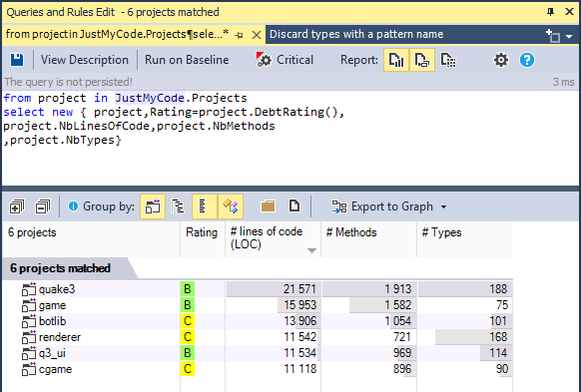The height and width of the screenshot is (392, 581).
Task: Collapse all result groups
Action: [x=43, y=206]
